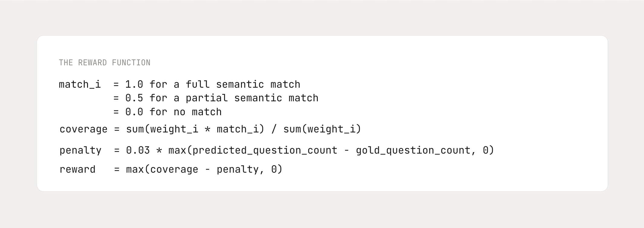This screenshot has width=644, height=228.
Task: Click the penalty variable name
Action: pyautogui.click(x=80, y=150)
